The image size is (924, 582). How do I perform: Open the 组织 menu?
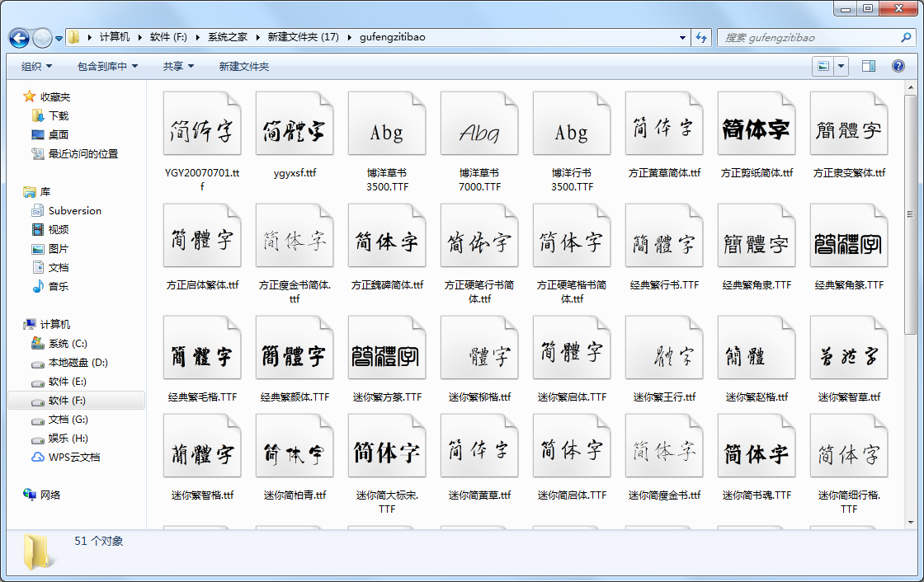[36, 66]
